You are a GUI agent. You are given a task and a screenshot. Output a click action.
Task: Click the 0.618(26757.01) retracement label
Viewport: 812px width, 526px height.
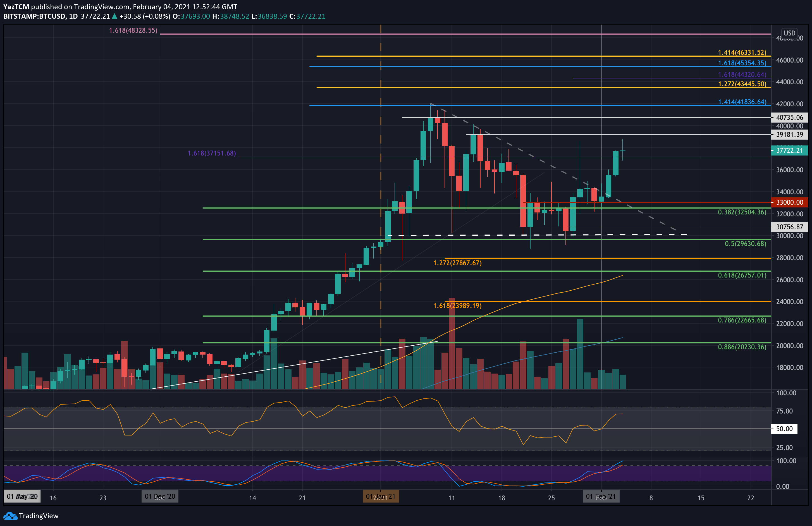[742, 275]
